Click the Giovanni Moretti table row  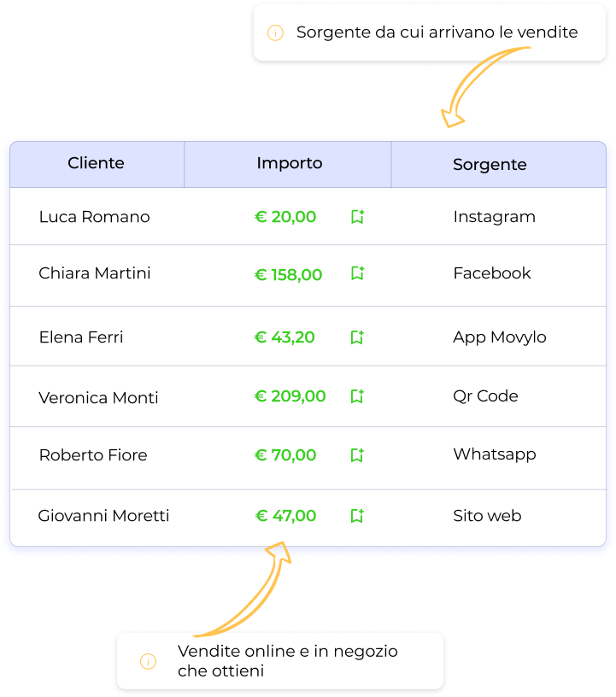pyautogui.click(x=308, y=518)
